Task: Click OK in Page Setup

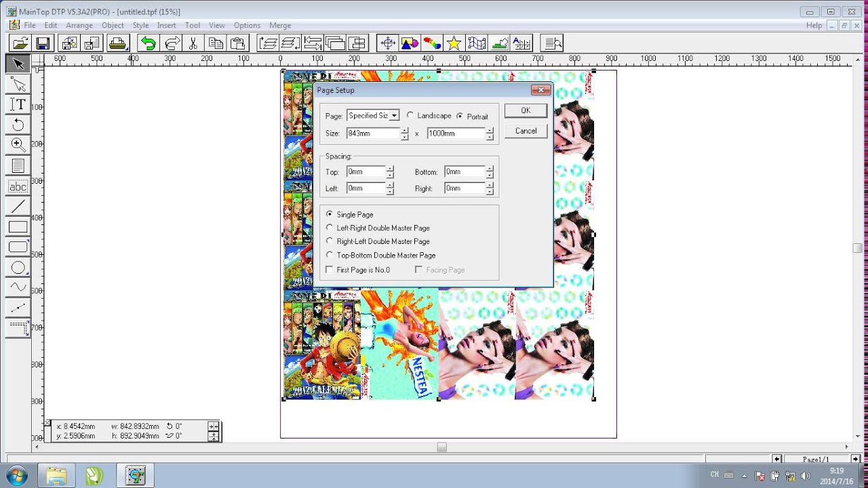Action: tap(526, 110)
